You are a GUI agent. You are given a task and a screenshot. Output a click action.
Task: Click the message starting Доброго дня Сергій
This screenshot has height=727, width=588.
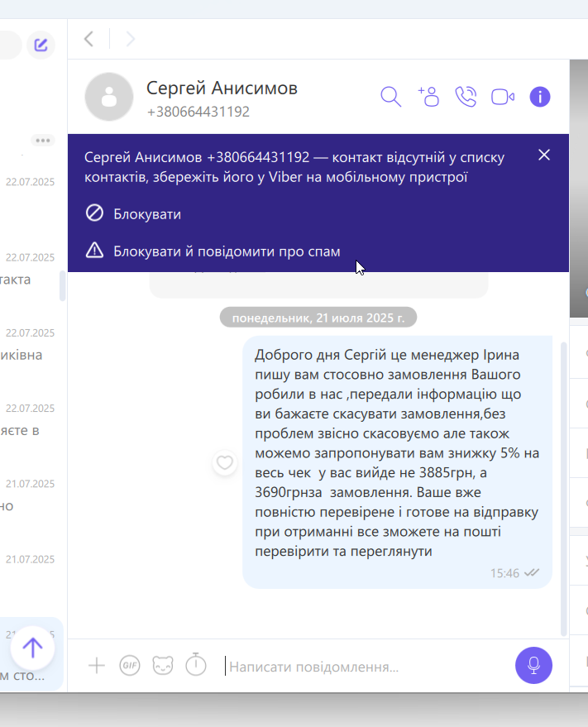click(398, 462)
